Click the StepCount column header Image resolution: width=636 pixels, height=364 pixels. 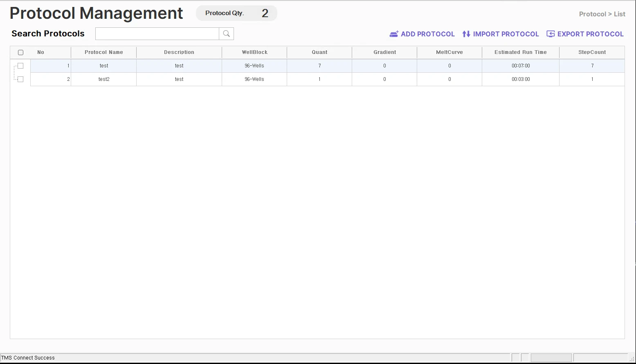(x=592, y=52)
